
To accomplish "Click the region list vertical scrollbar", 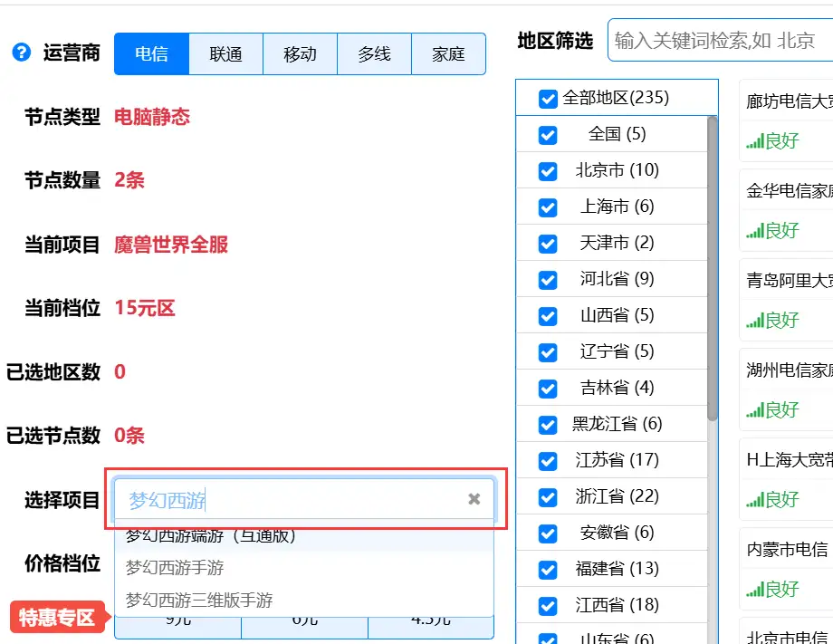I will tap(712, 272).
